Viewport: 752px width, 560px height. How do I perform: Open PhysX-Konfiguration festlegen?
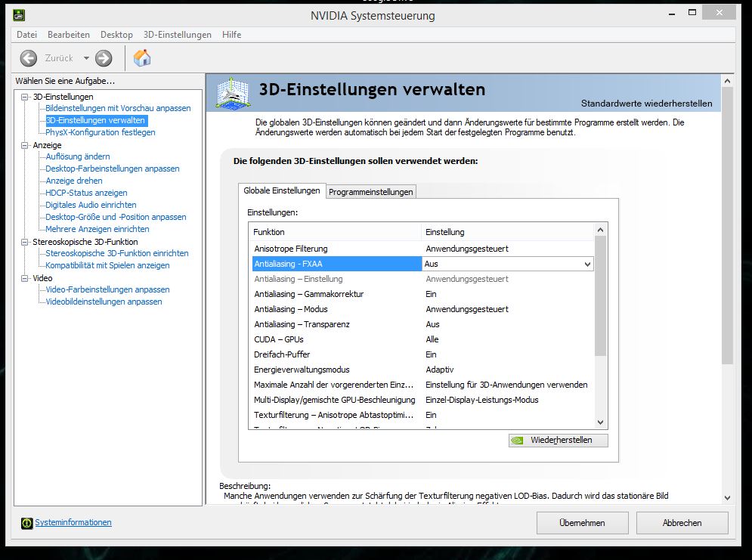101,132
